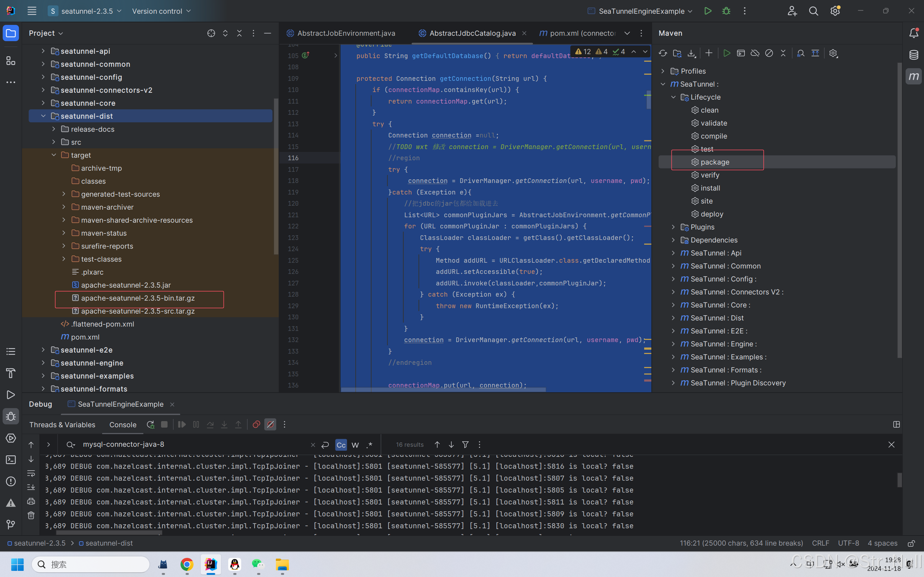924x577 pixels.
Task: Open the Project tool window icon
Action: (x=11, y=33)
